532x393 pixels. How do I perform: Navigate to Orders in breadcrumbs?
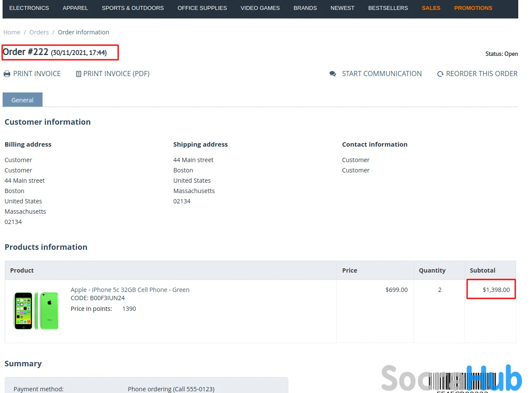click(39, 32)
